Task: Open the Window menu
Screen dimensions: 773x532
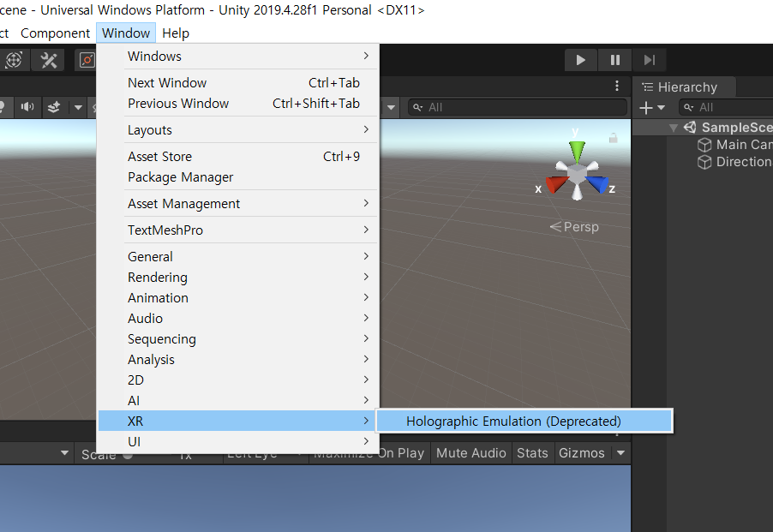Action: (x=126, y=33)
